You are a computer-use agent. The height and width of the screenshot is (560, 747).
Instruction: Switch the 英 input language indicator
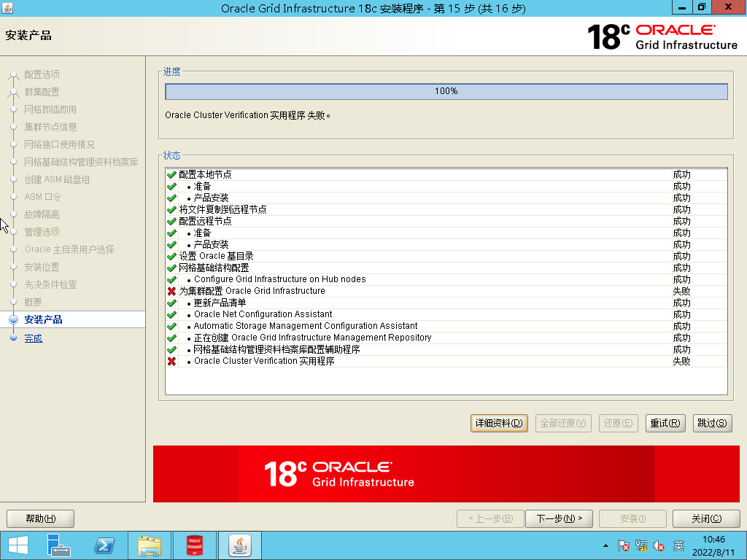click(x=679, y=545)
